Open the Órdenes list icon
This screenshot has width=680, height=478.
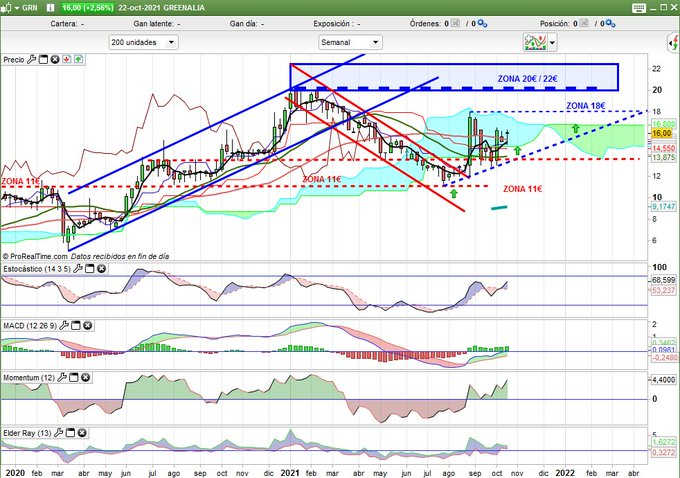[x=455, y=23]
